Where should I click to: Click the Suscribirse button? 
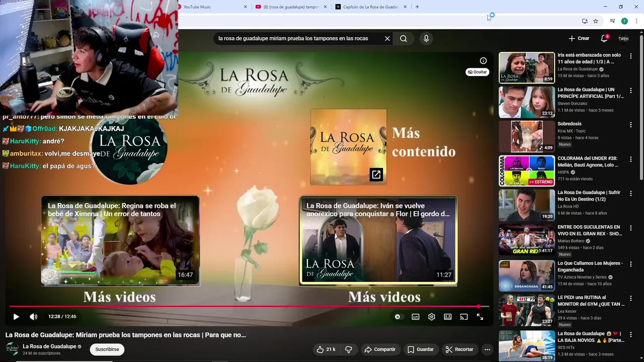(x=107, y=349)
